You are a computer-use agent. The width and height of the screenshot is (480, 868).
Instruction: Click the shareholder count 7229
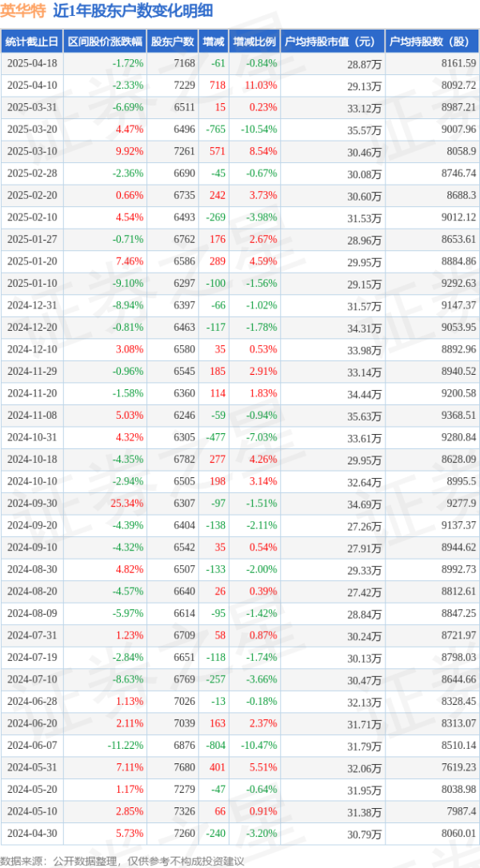tap(185, 86)
